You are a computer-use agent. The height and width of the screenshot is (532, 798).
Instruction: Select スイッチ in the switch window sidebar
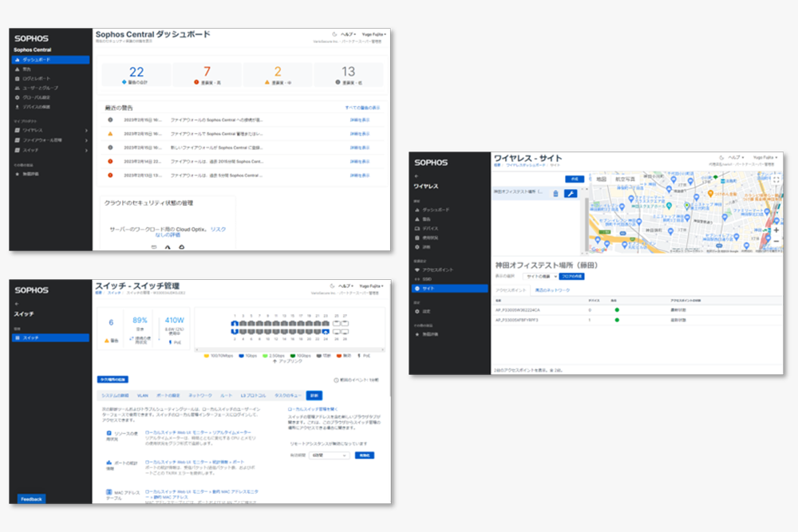(50, 337)
